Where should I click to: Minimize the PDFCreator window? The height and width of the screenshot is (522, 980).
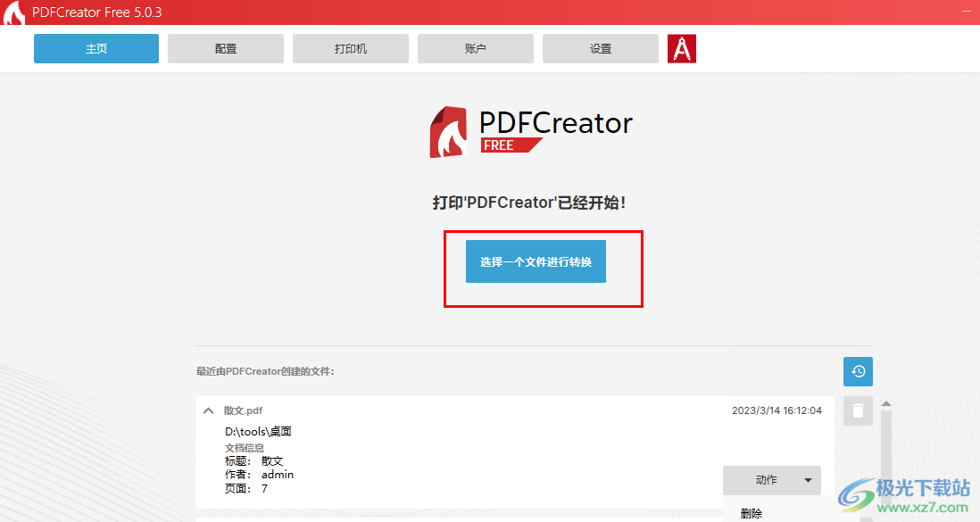(x=967, y=12)
